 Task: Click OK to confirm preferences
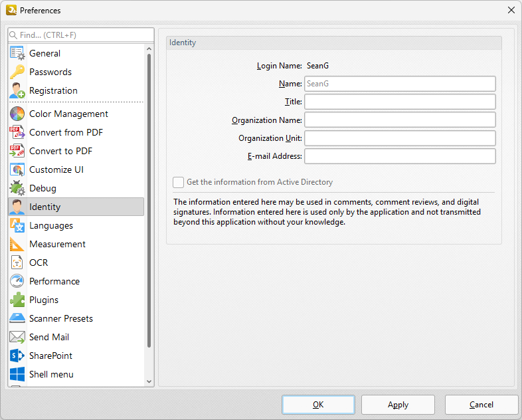point(318,405)
